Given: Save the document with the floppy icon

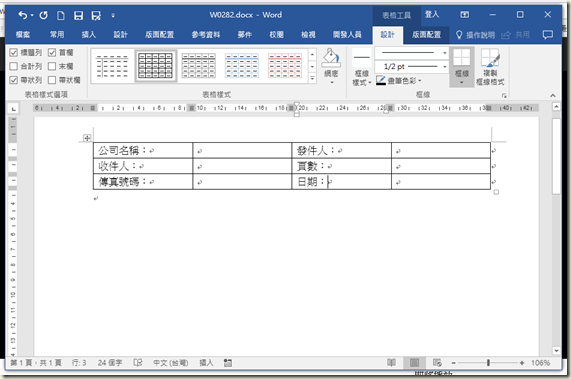Looking at the screenshot, I should coord(78,15).
